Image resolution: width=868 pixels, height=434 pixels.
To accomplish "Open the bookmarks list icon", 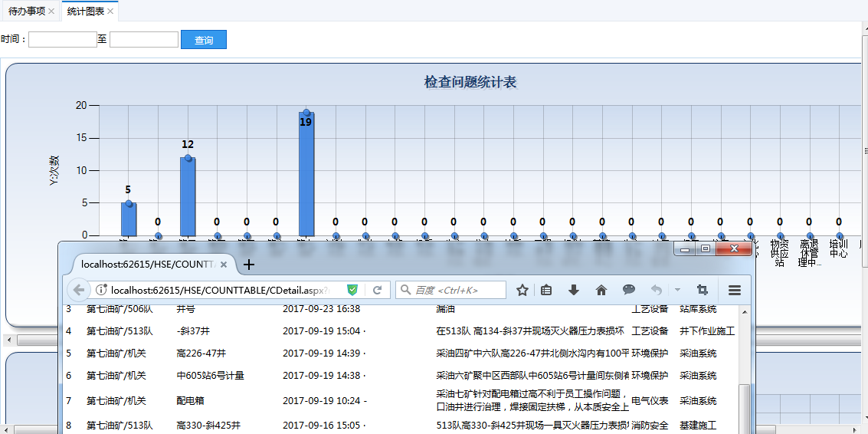I will click(546, 290).
